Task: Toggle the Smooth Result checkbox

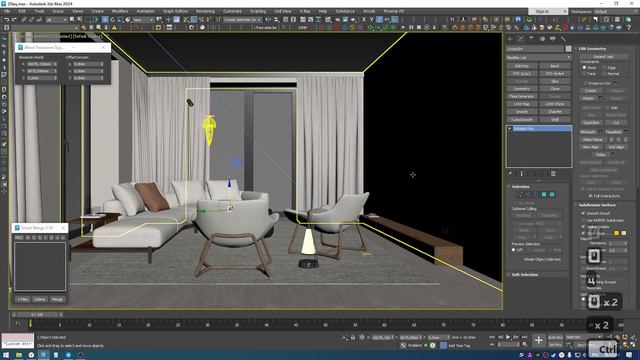Action: (583, 213)
